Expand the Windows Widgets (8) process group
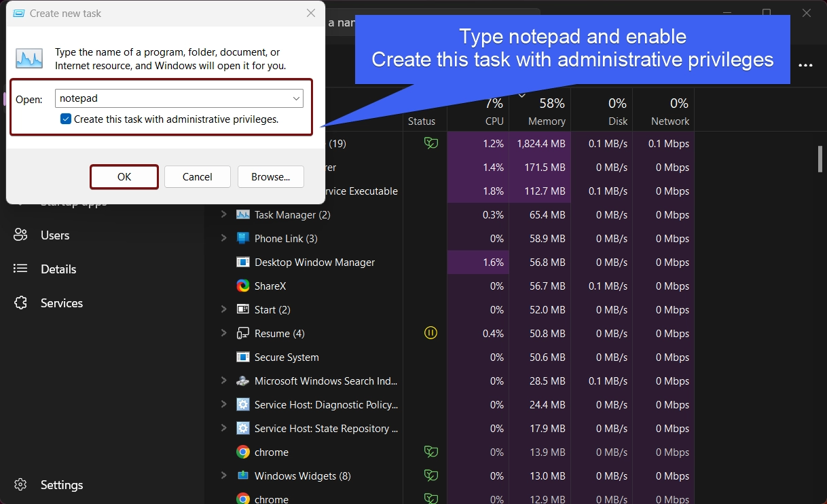This screenshot has height=504, width=827. 223,476
